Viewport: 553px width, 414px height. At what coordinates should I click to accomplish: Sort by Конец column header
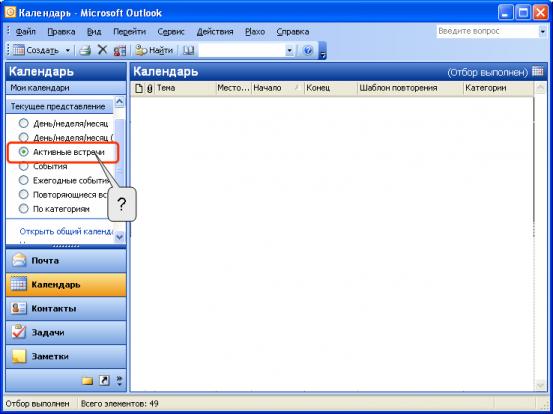pos(331,88)
